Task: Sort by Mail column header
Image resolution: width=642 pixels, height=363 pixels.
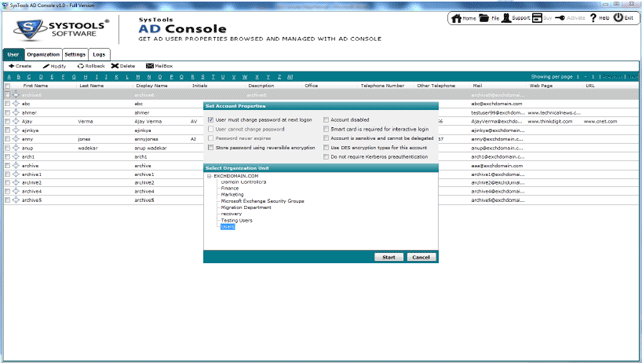Action: [x=477, y=86]
